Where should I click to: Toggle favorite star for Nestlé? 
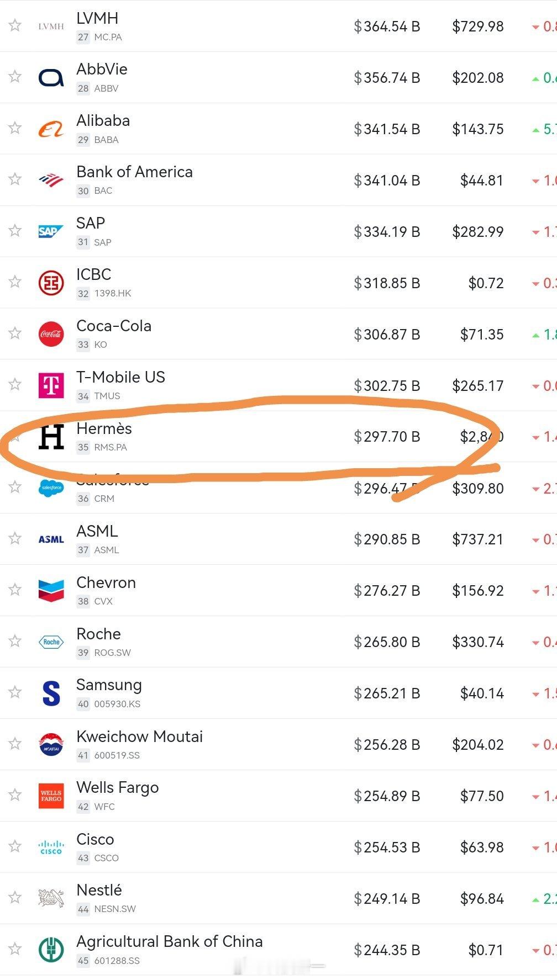(x=15, y=897)
